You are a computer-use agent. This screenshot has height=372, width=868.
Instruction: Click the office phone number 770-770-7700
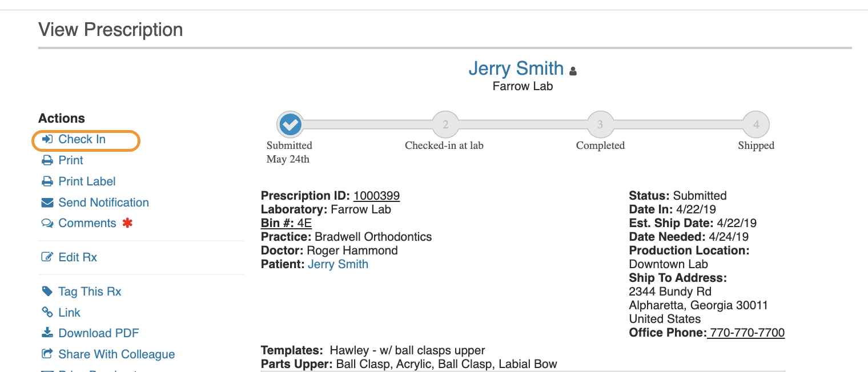748,333
